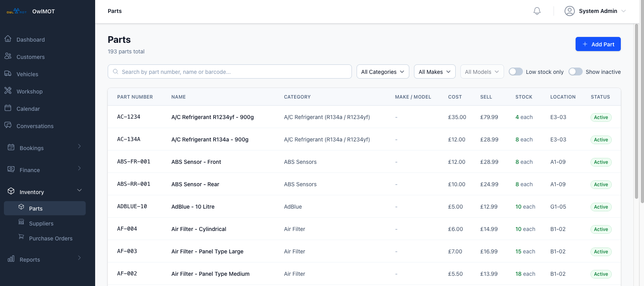Click the Calendar icon in sidebar

(x=8, y=108)
